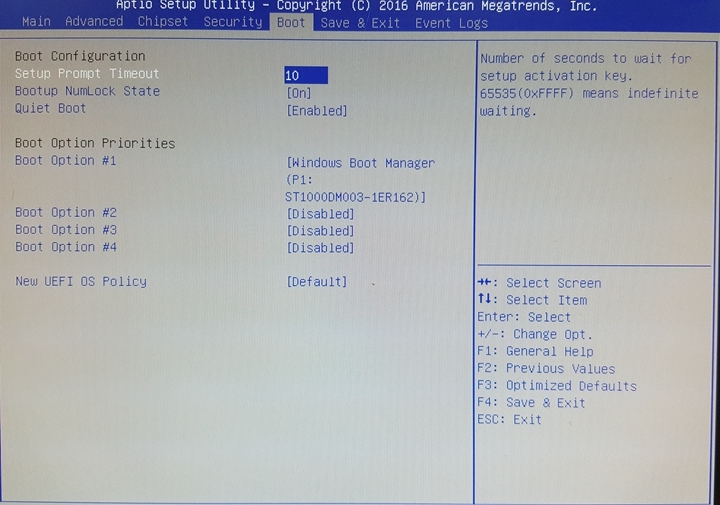This screenshot has width=720, height=505.
Task: Open the Boot Option #3 [Disabled] dropdown
Action: pyautogui.click(x=321, y=231)
